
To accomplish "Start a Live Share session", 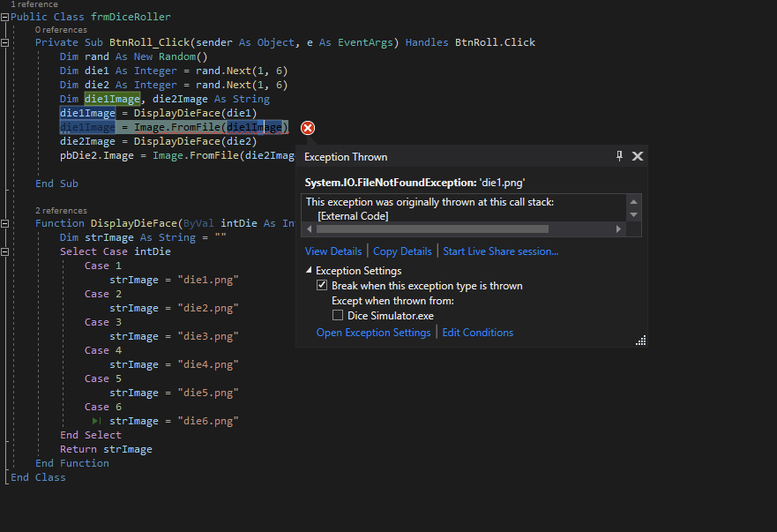I will pyautogui.click(x=500, y=251).
